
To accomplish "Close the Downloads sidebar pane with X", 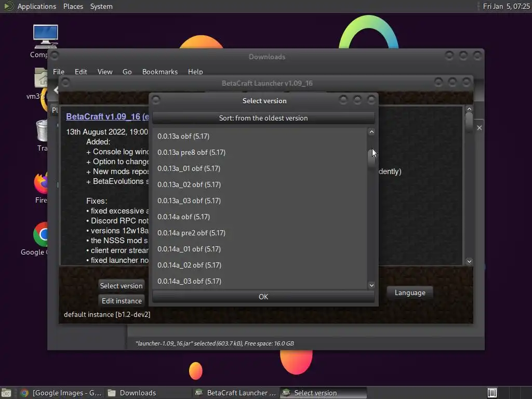I will click(x=480, y=128).
